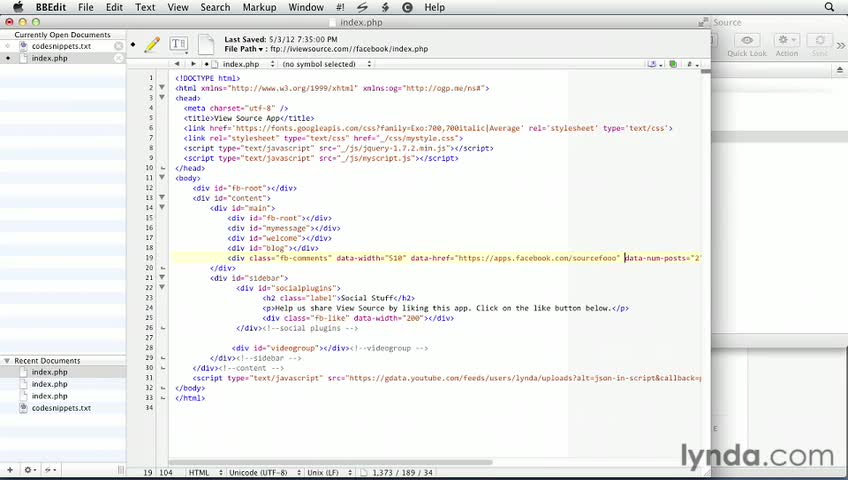Click the ftp file path text in toolbar
The height and width of the screenshot is (480, 848).
pos(349,49)
